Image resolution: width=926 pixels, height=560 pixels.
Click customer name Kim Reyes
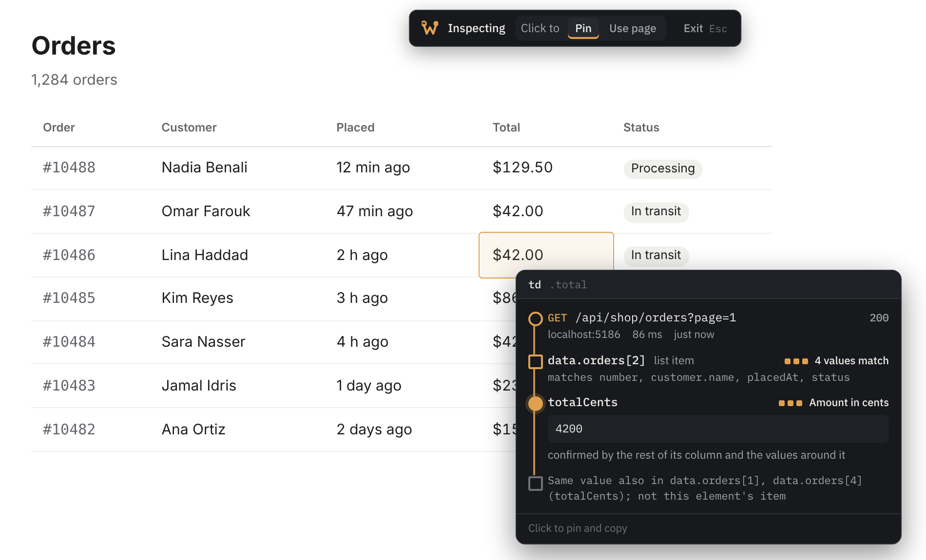click(197, 298)
